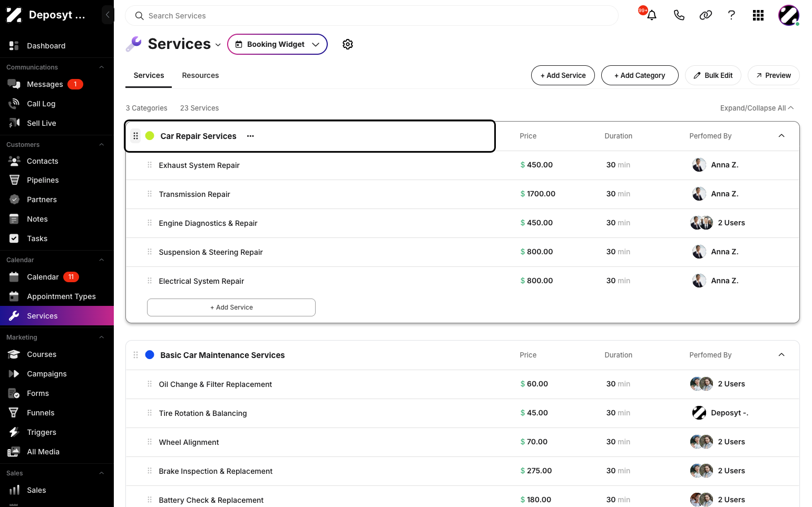Focus the Search Services field

[x=371, y=16]
